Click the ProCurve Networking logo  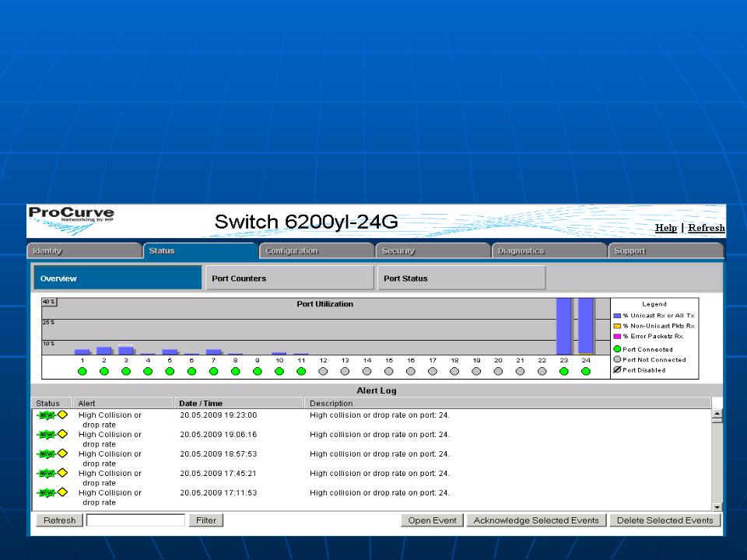click(72, 220)
